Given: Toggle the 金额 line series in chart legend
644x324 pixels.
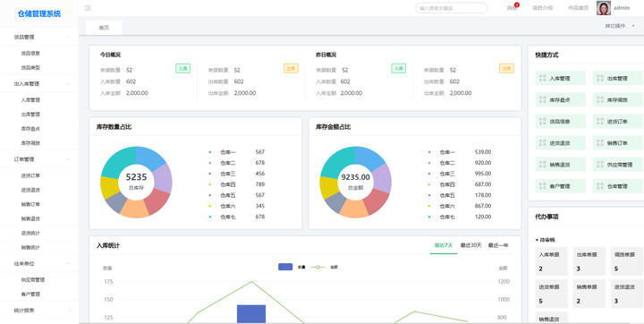Looking at the screenshot, I should point(324,268).
